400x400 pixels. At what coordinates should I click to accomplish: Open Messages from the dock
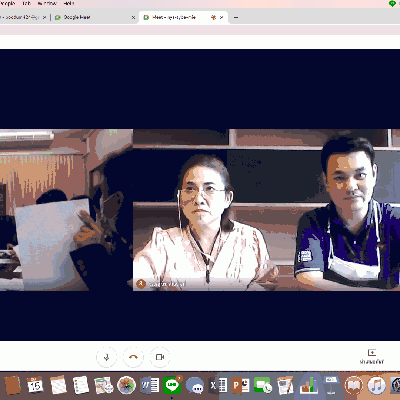195,386
